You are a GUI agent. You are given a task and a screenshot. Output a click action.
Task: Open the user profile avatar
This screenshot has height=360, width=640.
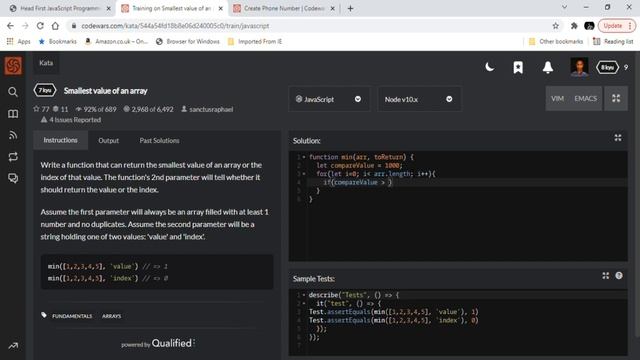[x=579, y=67]
